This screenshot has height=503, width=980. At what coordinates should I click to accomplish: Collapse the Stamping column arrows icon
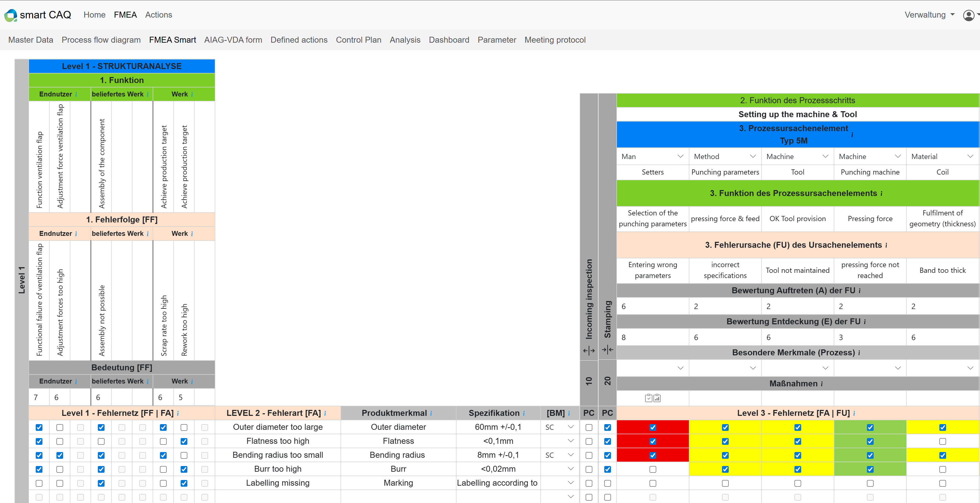[x=607, y=349]
